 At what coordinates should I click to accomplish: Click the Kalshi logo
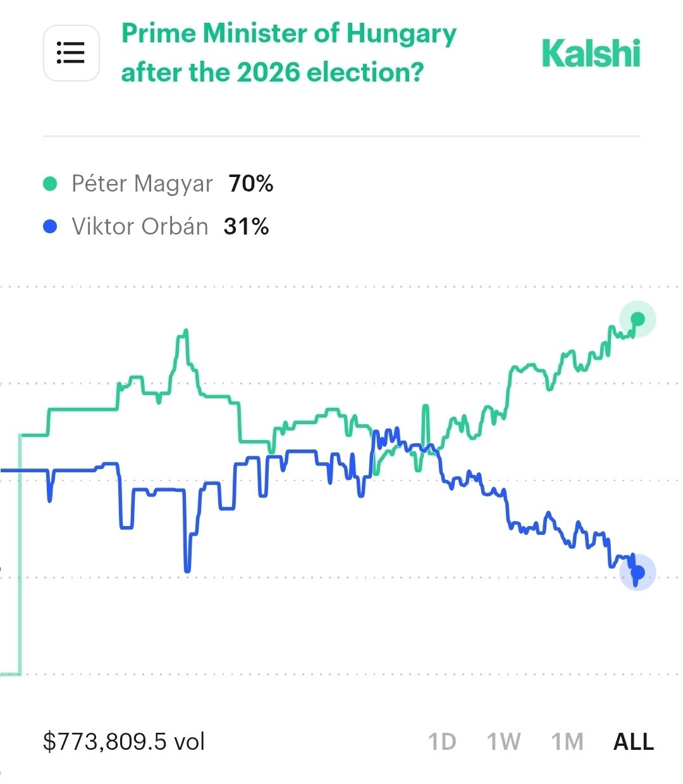click(x=591, y=53)
